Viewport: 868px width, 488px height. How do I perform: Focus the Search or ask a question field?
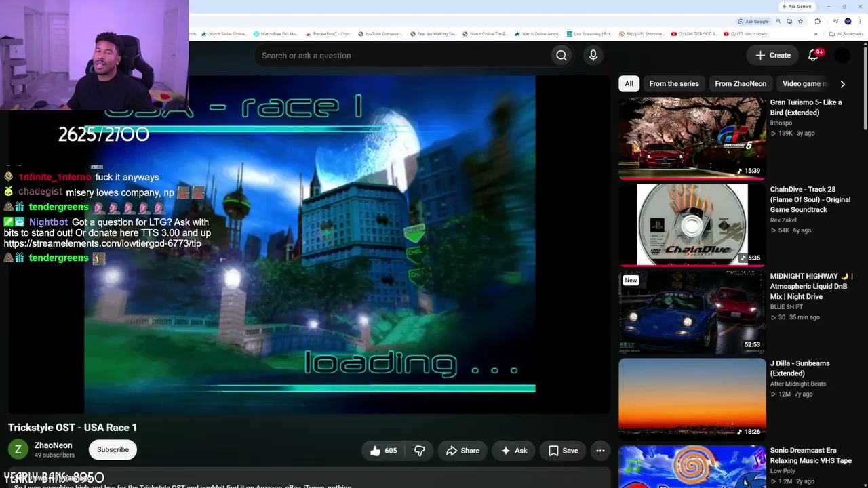[x=402, y=56]
